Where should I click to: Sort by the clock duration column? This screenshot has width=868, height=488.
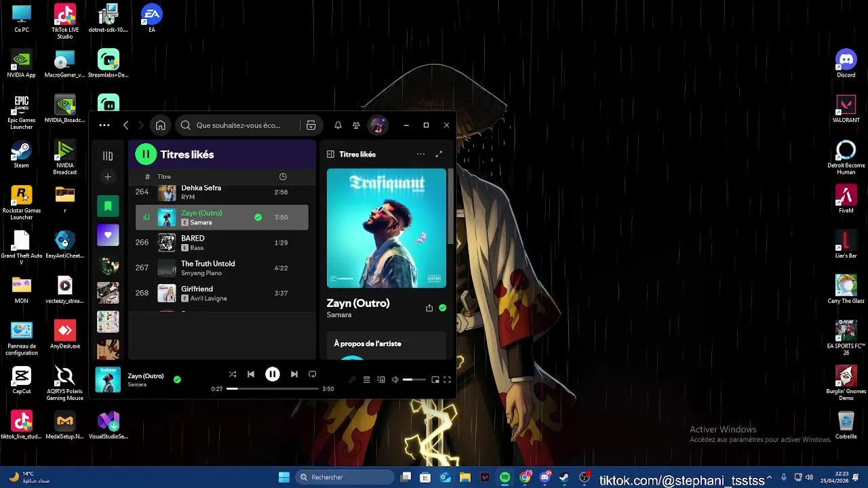(x=283, y=177)
